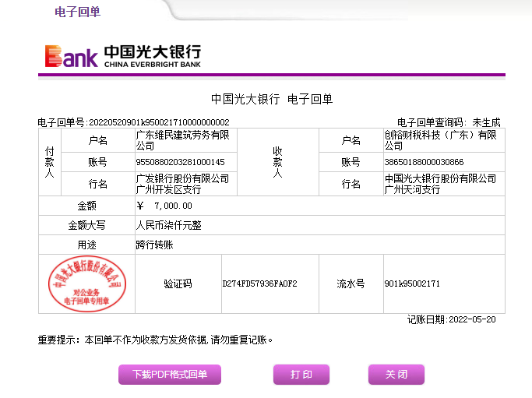The height and width of the screenshot is (398, 532).
Task: Click the 电子回单号 receipt number text
Action: 133,122
